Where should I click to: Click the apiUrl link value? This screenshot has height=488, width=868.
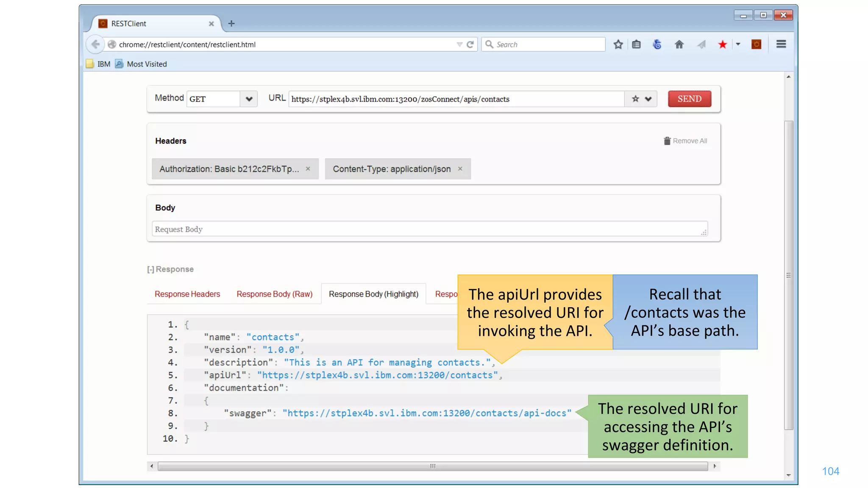click(377, 375)
